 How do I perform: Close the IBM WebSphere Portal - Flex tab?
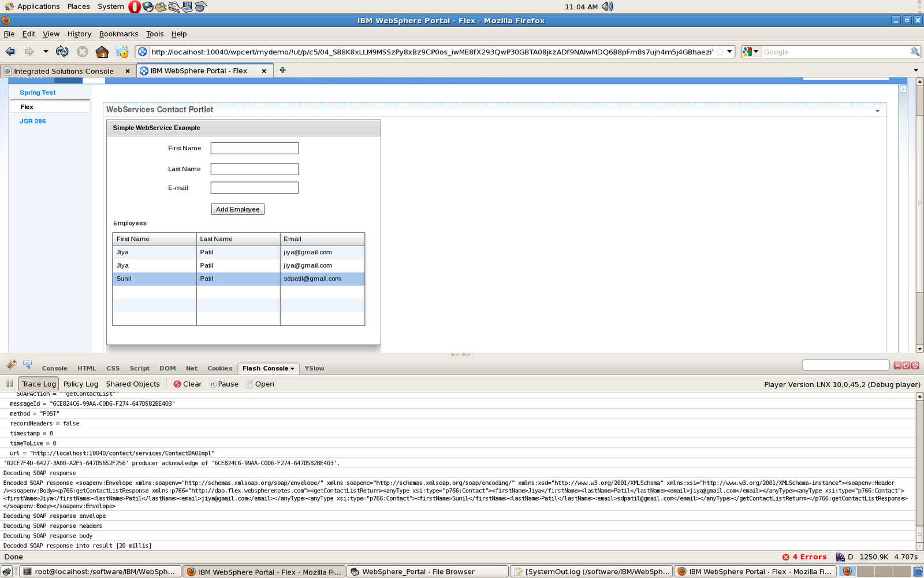[264, 71]
